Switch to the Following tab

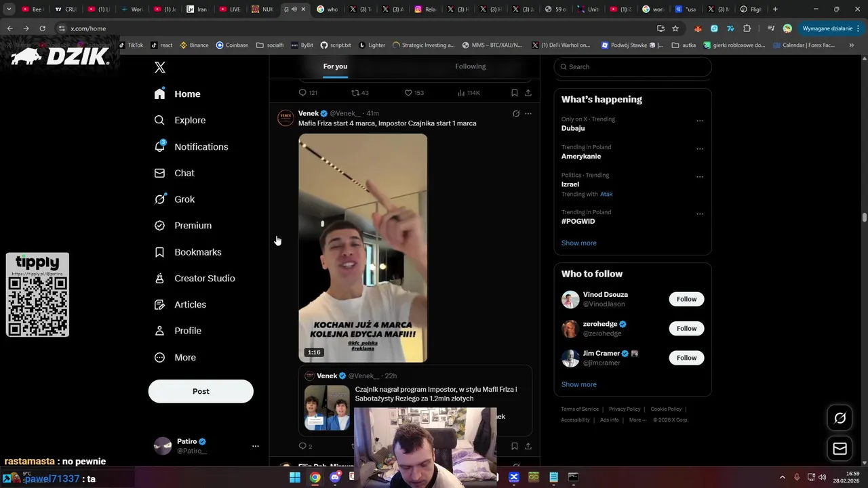[x=471, y=66]
